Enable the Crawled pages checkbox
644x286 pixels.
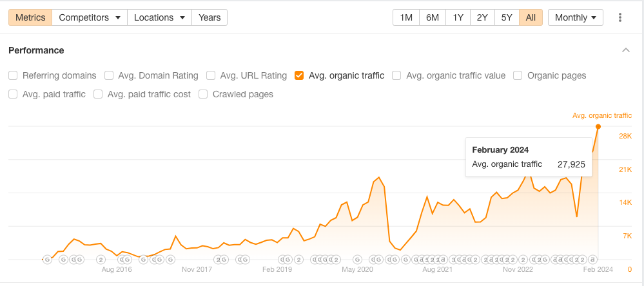pyautogui.click(x=203, y=94)
